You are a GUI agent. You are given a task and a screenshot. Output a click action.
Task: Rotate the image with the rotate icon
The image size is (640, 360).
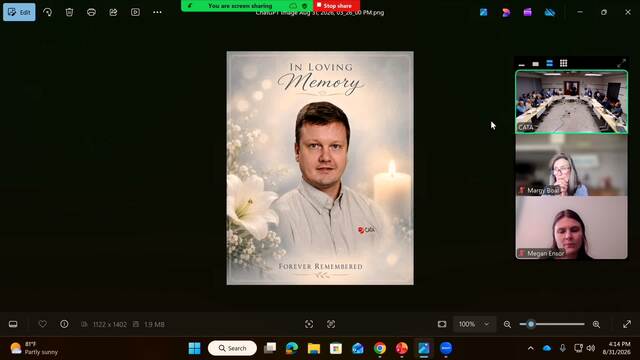point(47,12)
